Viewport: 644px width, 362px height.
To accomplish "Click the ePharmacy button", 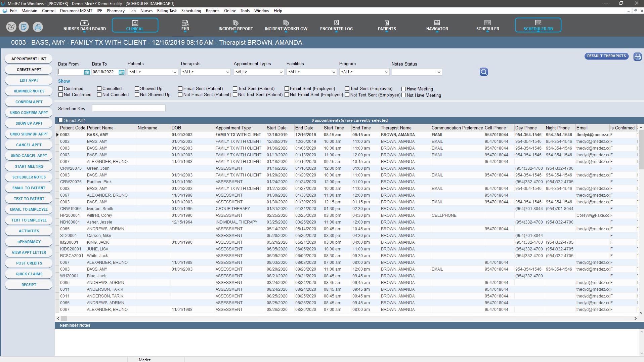I will 29,242.
